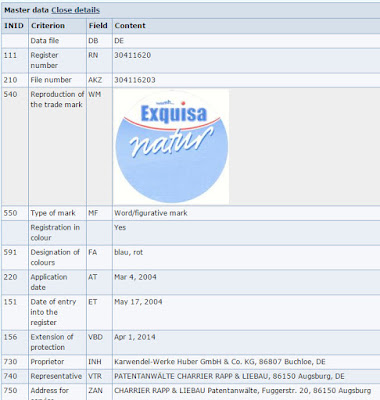Click the Representative criterion cell
The image size is (380, 400).
pos(56,376)
